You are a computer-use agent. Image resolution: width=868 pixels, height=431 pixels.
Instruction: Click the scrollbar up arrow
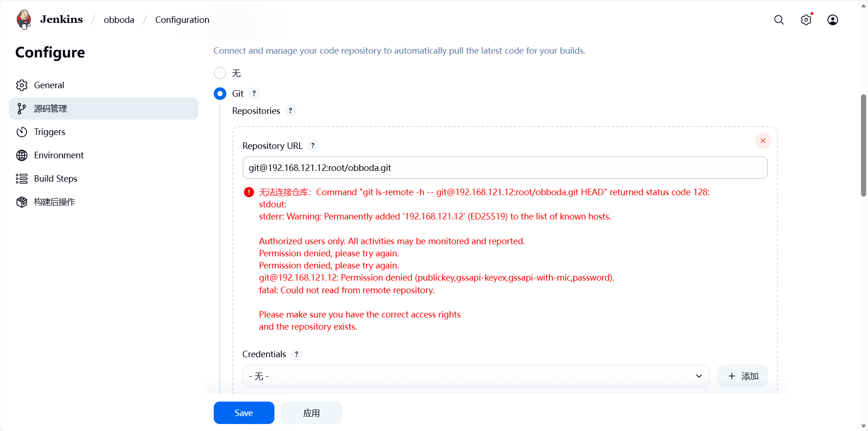[863, 6]
